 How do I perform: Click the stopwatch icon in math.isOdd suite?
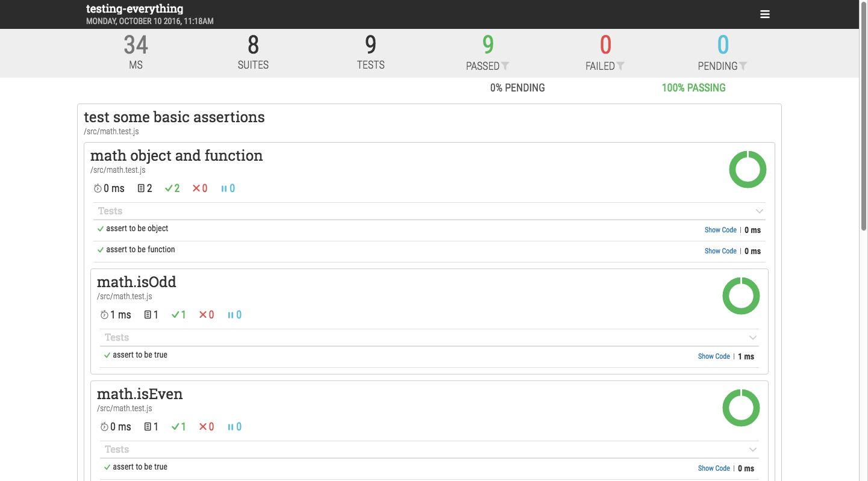click(x=104, y=315)
